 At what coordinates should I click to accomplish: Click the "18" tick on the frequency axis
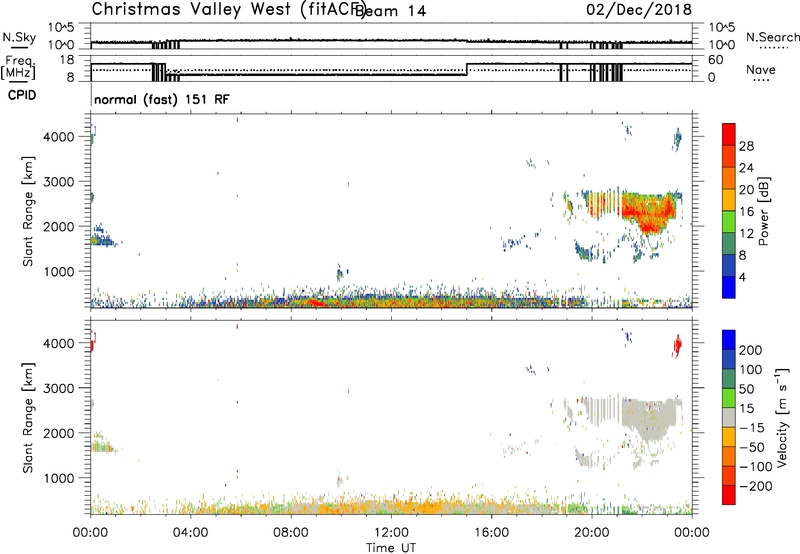tap(67, 60)
